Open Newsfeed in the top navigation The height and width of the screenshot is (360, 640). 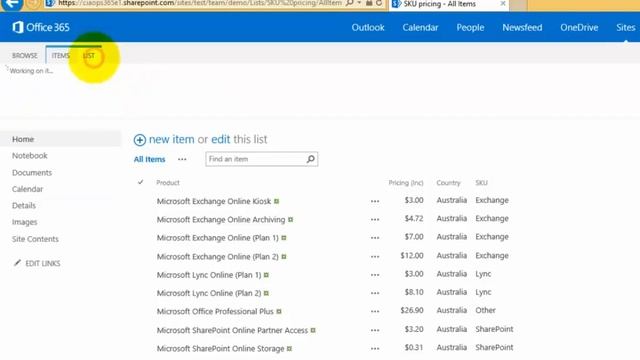coord(522,27)
